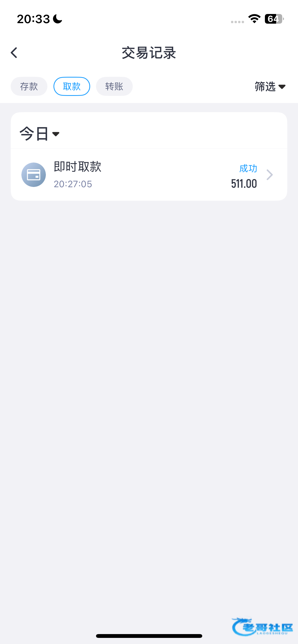Tap the arrow beside 筛选

click(282, 87)
